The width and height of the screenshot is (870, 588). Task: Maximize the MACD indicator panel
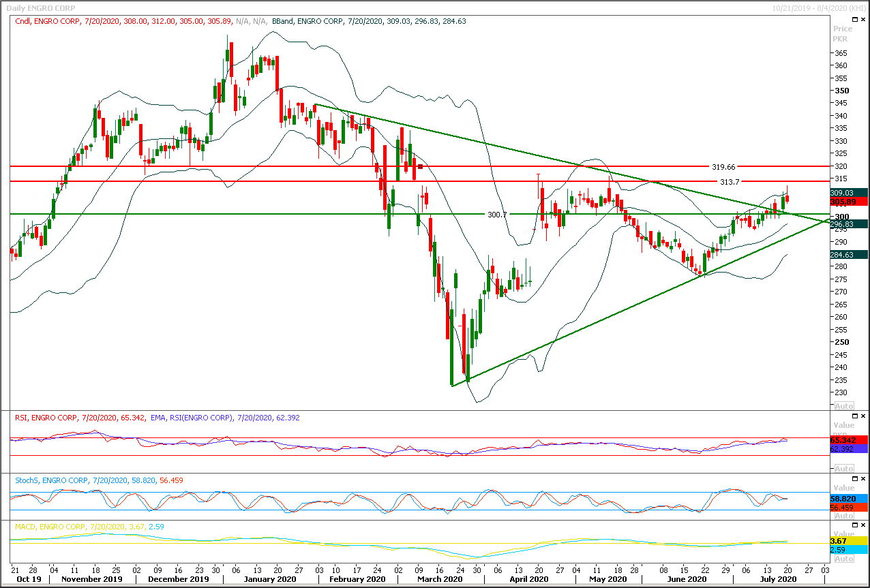point(854,526)
